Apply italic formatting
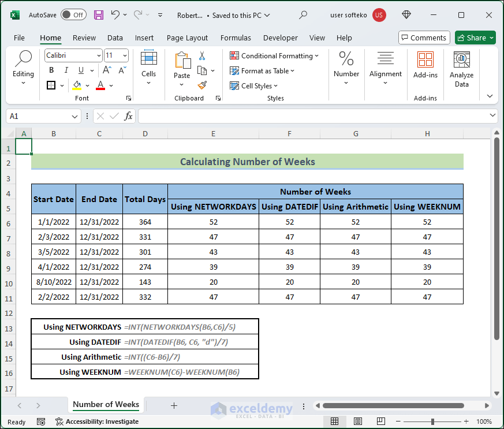Viewport: 504px width, 429px height. [65, 70]
